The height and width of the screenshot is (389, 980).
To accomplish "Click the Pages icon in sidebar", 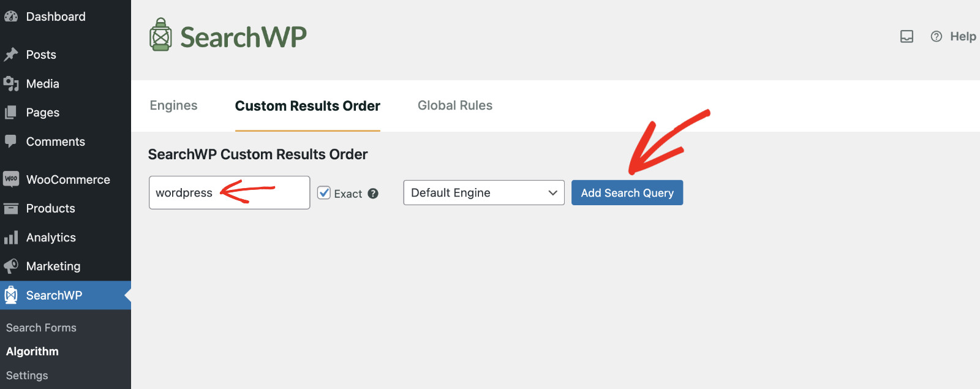I will pyautogui.click(x=11, y=112).
